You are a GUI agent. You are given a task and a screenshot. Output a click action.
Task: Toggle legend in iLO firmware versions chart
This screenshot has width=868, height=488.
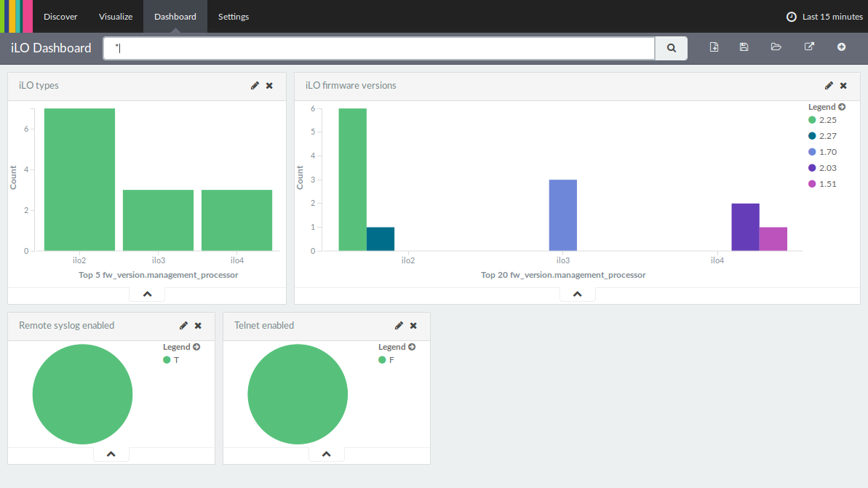point(842,107)
